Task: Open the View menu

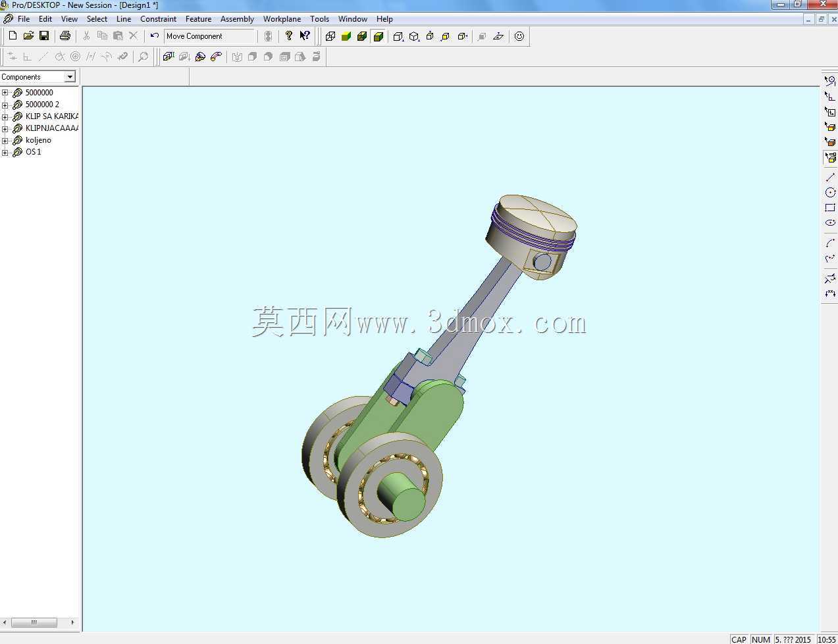Action: click(x=69, y=19)
